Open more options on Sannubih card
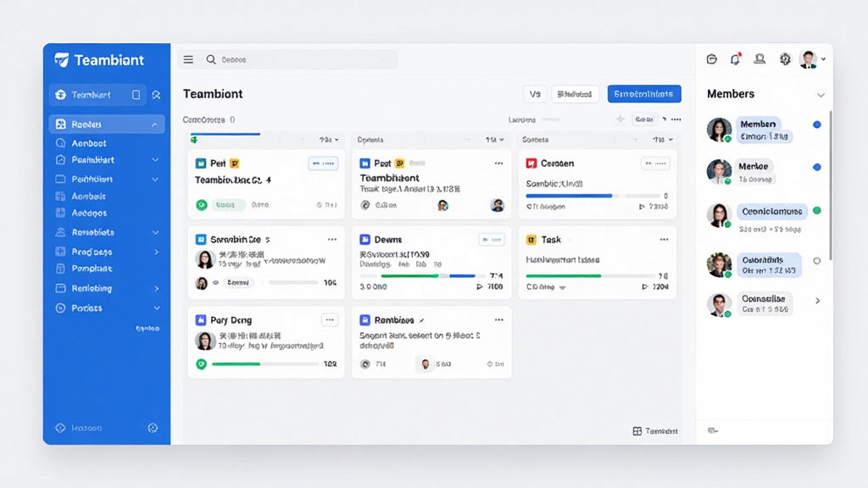Image resolution: width=868 pixels, height=488 pixels. point(332,240)
